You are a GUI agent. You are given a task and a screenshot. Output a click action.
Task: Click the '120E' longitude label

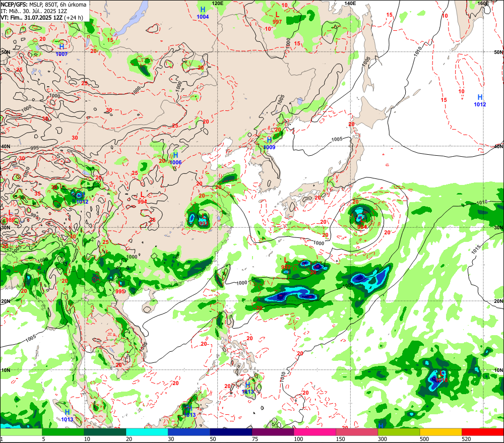click(218, 3)
